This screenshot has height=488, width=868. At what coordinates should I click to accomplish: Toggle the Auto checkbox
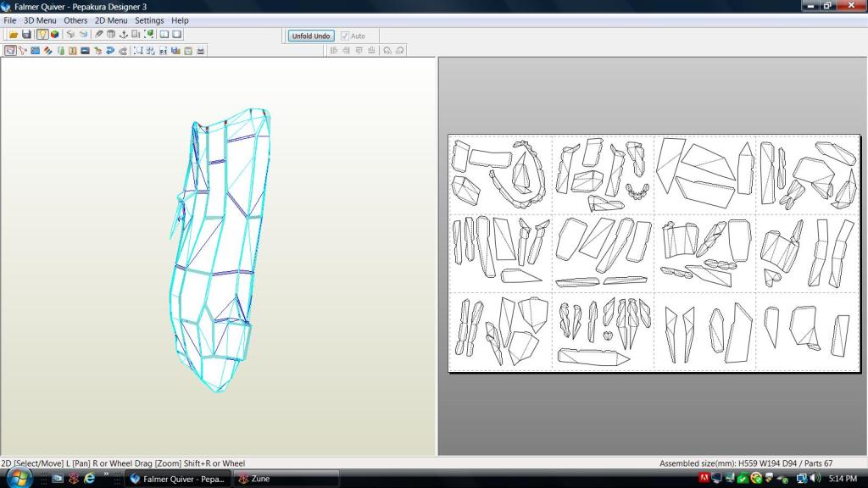tap(346, 36)
